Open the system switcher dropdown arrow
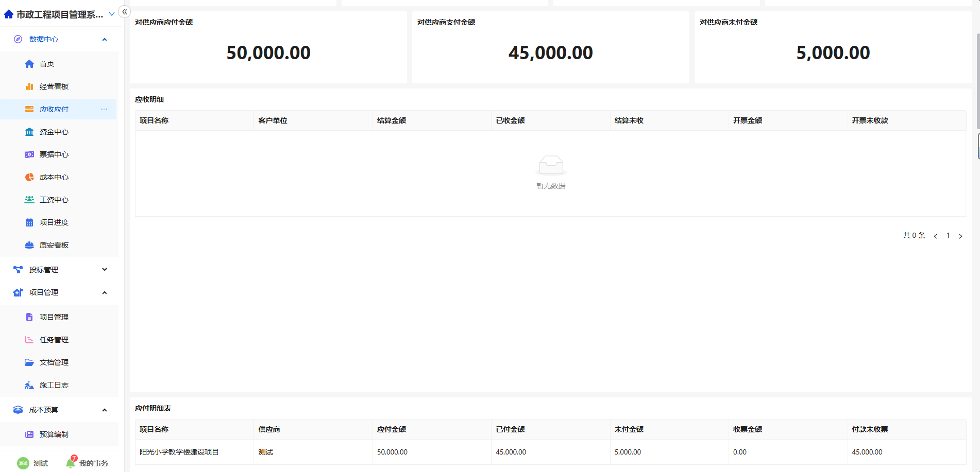This screenshot has width=980, height=472. coord(112,14)
